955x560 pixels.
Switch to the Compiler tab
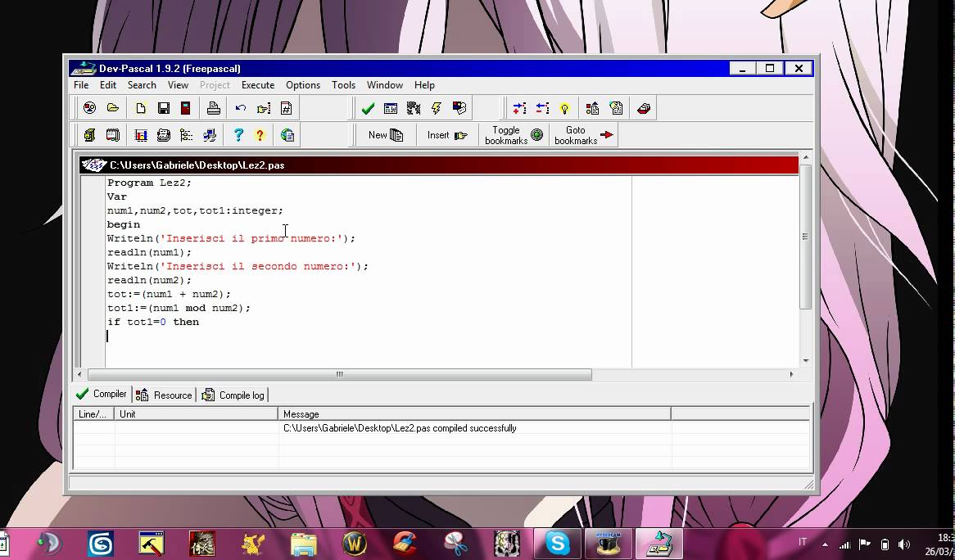coord(102,394)
